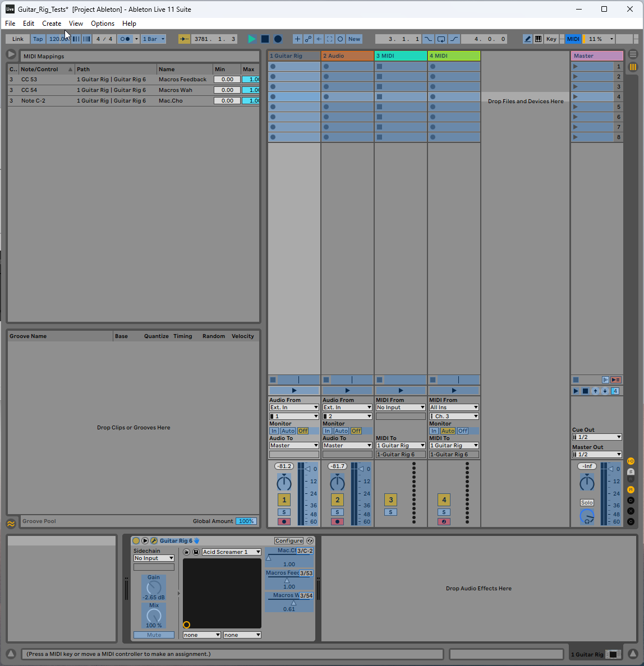
Task: Toggle Automation Arm button
Action: coord(308,39)
